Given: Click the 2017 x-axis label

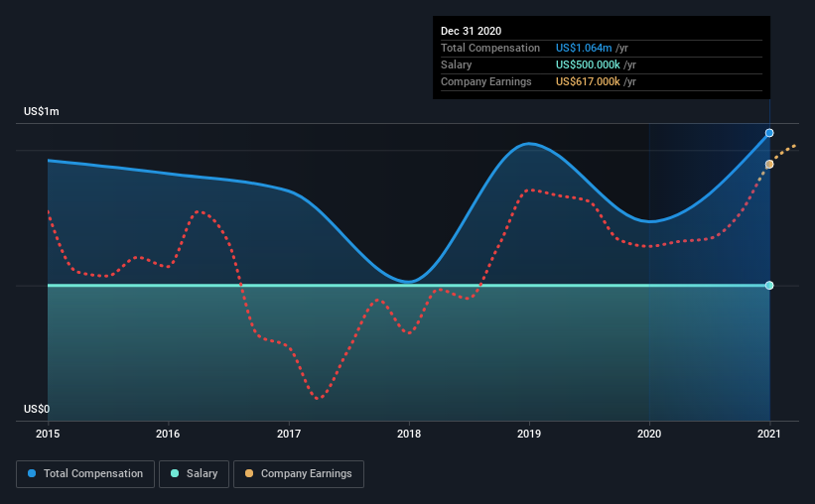Looking at the screenshot, I should pyautogui.click(x=289, y=434).
